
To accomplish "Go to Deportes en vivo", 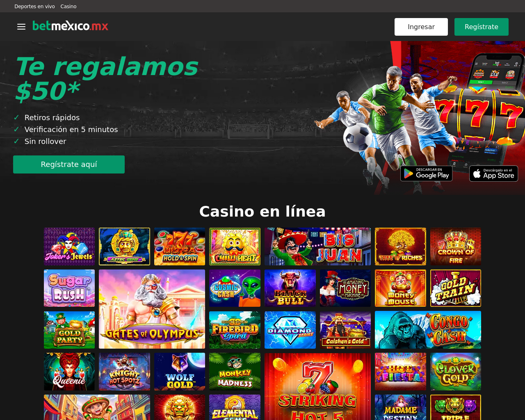I will [34, 6].
